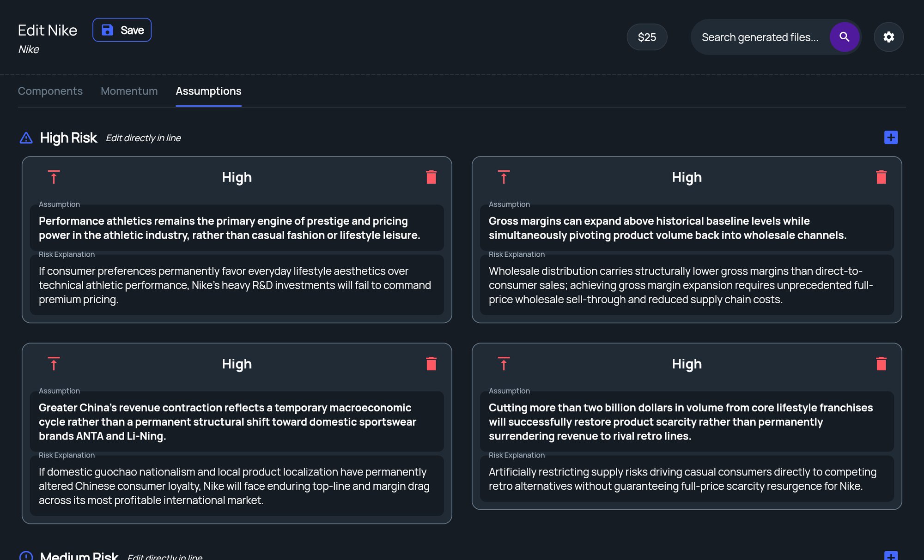924x560 pixels.
Task: Move Cutting two billion assumption to top
Action: (x=504, y=363)
